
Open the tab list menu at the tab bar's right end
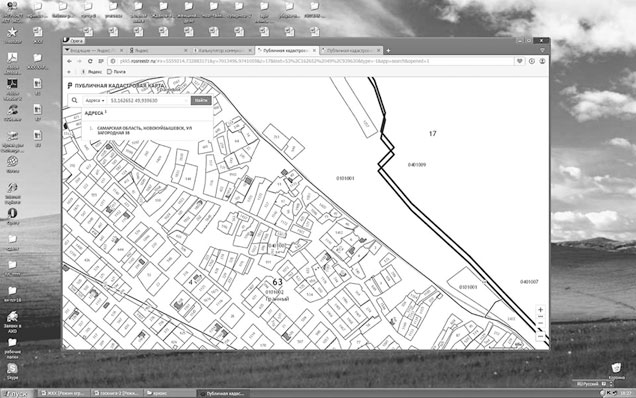pyautogui.click(x=542, y=50)
